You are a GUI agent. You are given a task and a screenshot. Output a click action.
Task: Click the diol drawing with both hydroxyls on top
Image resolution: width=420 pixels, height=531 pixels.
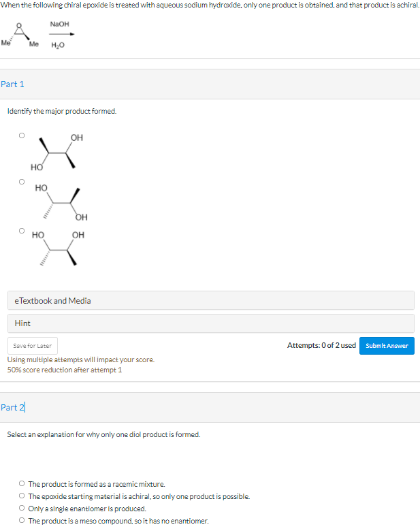58,249
